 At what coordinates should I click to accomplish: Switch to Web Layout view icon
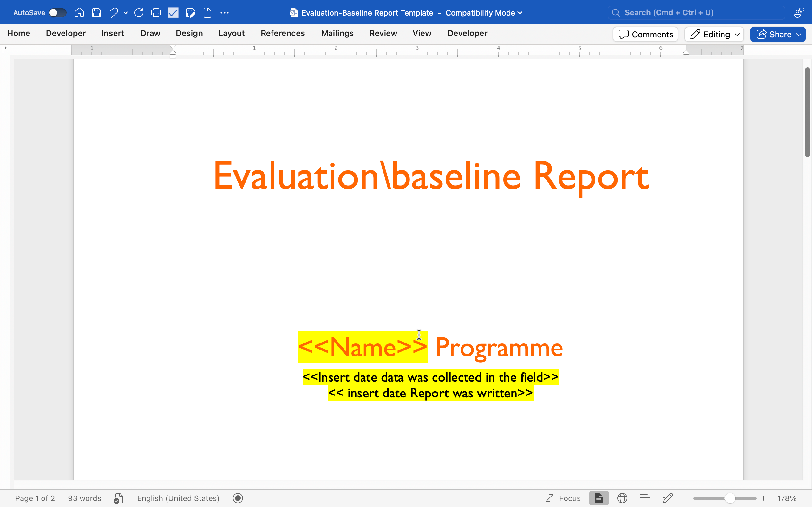622,498
